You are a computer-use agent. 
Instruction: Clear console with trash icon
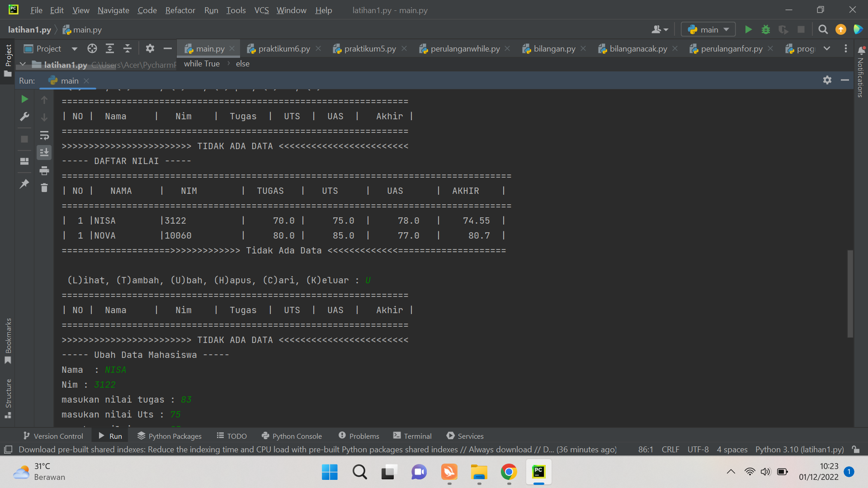tap(44, 188)
